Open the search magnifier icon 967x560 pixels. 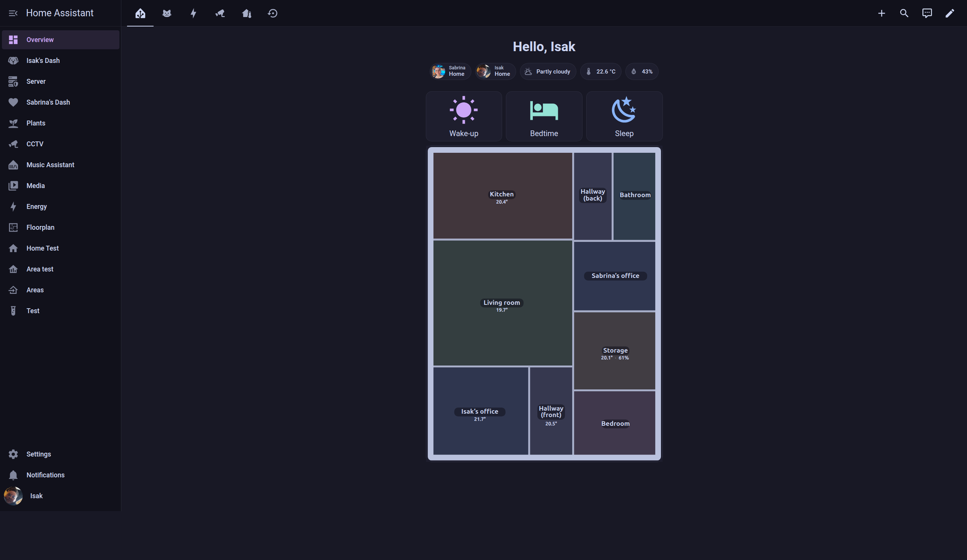(904, 13)
